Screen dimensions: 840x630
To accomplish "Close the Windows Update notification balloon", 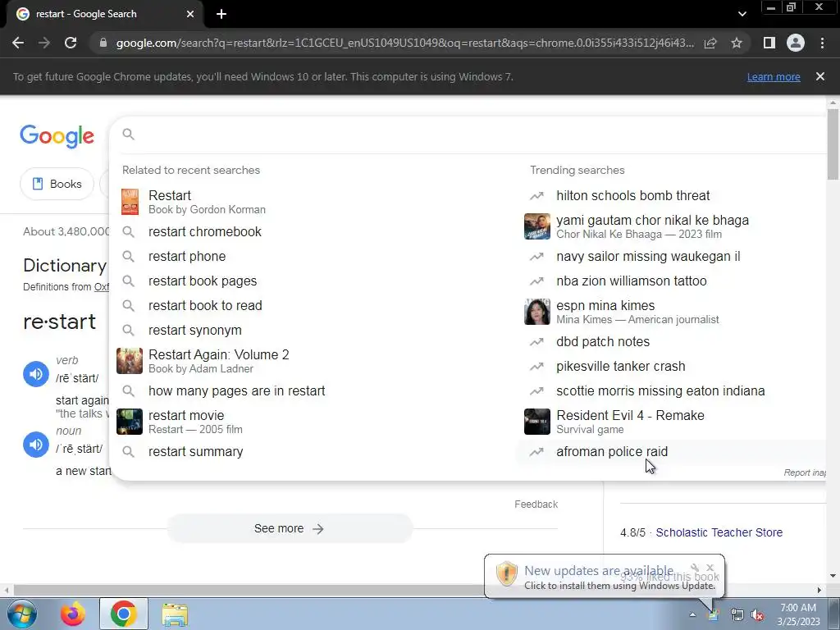I will pos(710,568).
